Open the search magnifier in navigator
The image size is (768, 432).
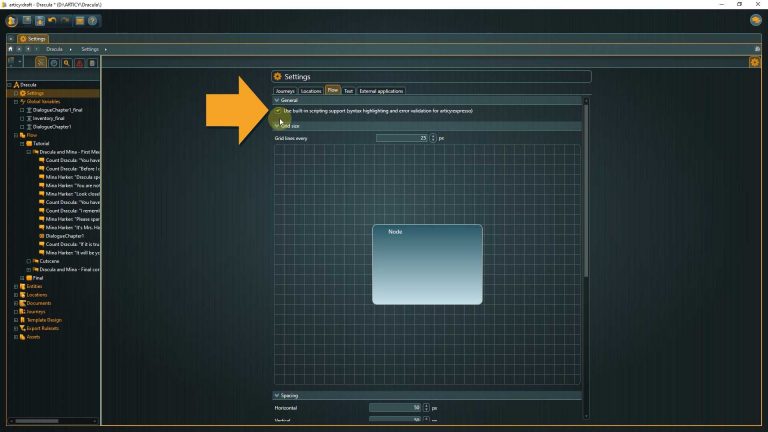67,63
